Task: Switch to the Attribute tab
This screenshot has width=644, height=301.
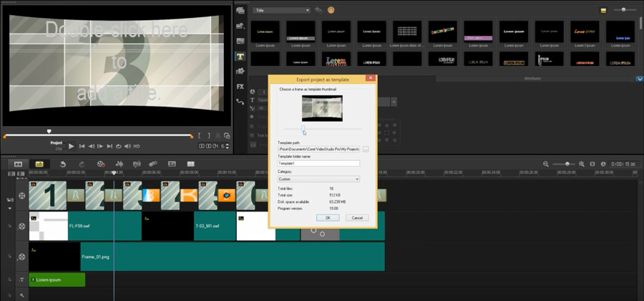Action: (x=532, y=78)
